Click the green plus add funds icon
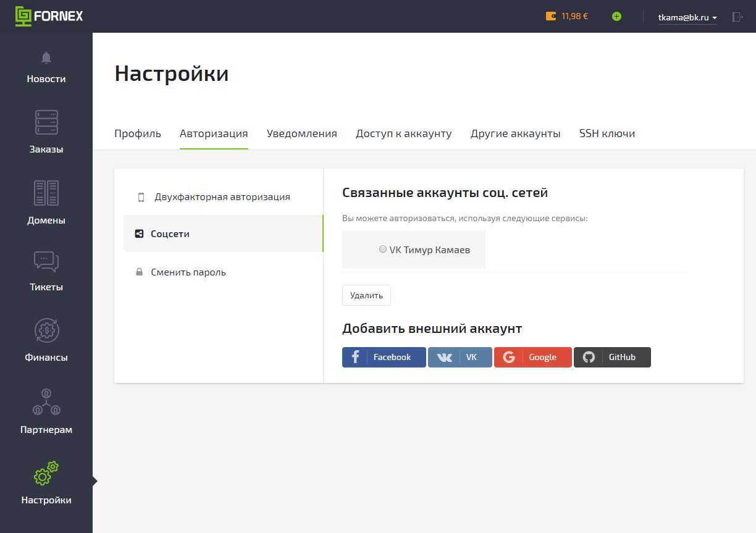Viewport: 756px width, 533px height. (616, 17)
